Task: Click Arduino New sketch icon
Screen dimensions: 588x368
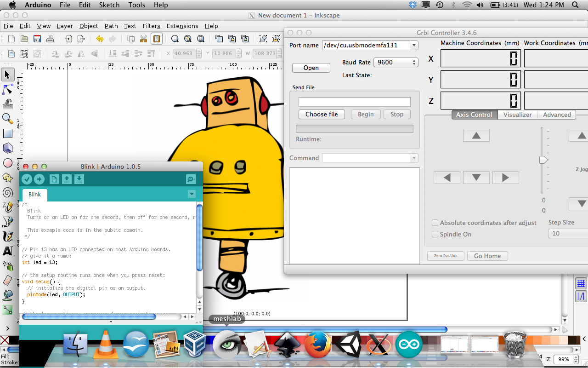Action: 54,179
